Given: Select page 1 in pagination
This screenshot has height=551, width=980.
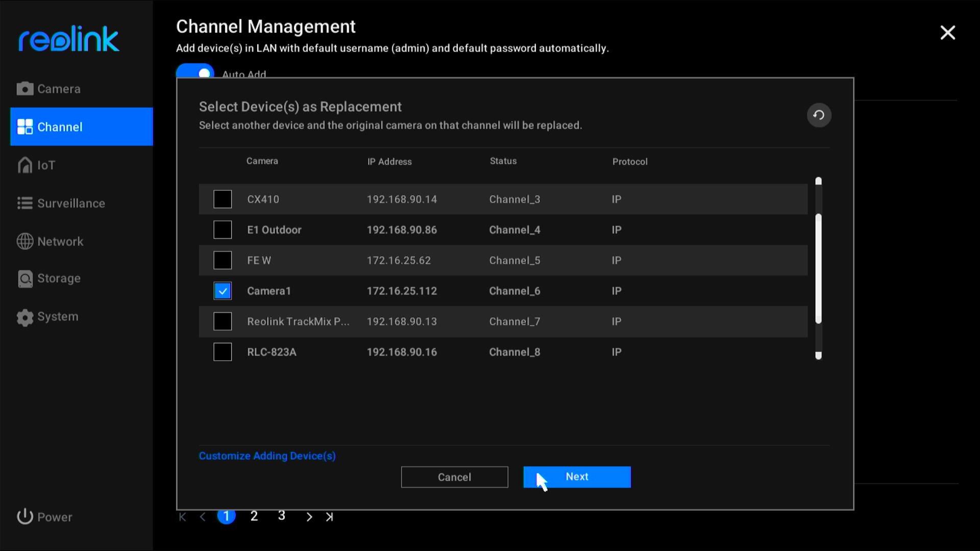Looking at the screenshot, I should pos(226,516).
